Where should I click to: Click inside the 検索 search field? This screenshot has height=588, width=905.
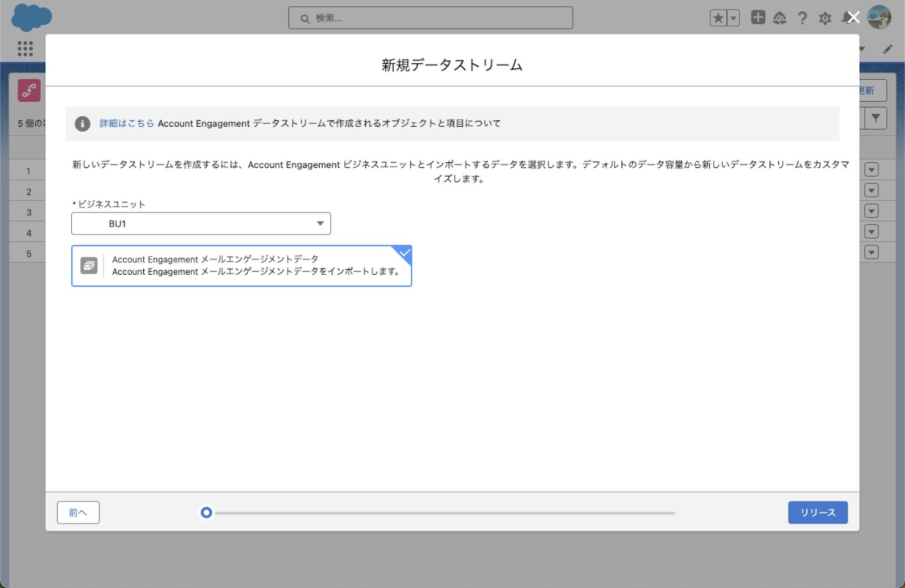click(430, 18)
